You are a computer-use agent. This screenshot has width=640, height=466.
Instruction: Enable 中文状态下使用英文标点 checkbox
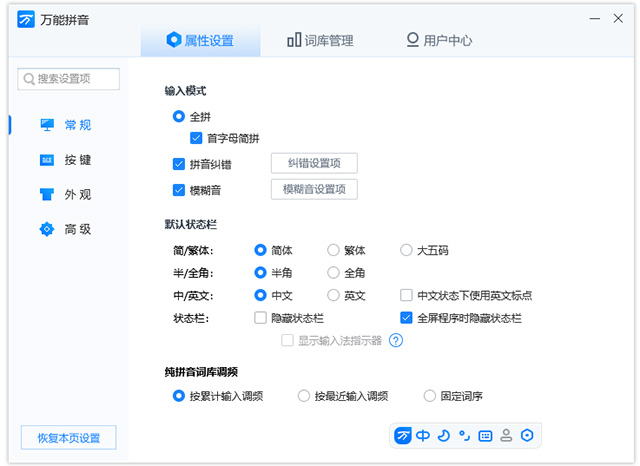(x=406, y=295)
